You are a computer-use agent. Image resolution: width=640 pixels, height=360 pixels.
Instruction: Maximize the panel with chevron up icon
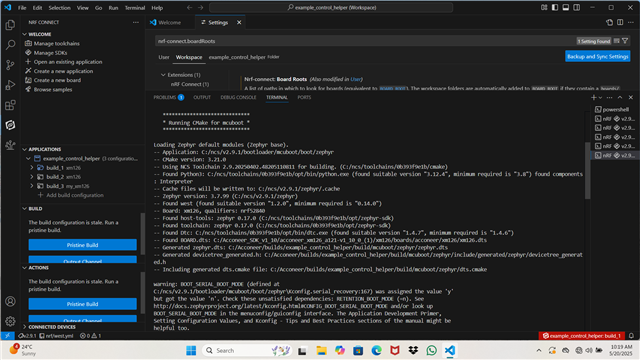click(x=620, y=98)
